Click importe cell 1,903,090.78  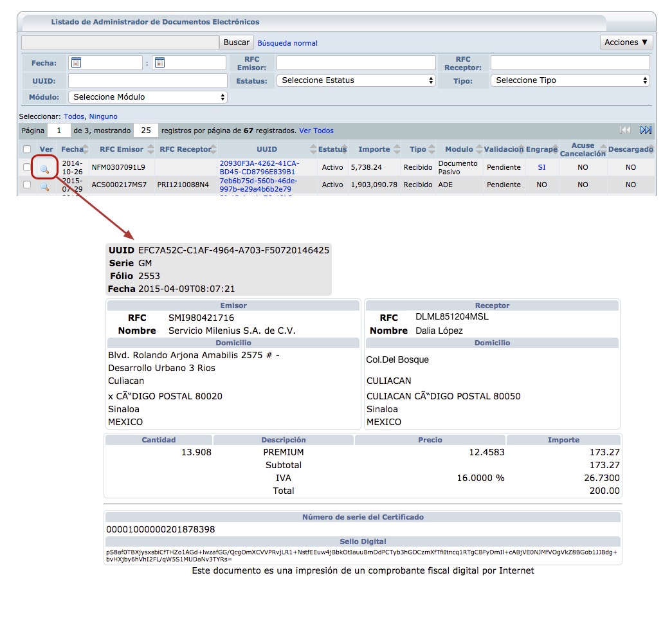click(374, 185)
